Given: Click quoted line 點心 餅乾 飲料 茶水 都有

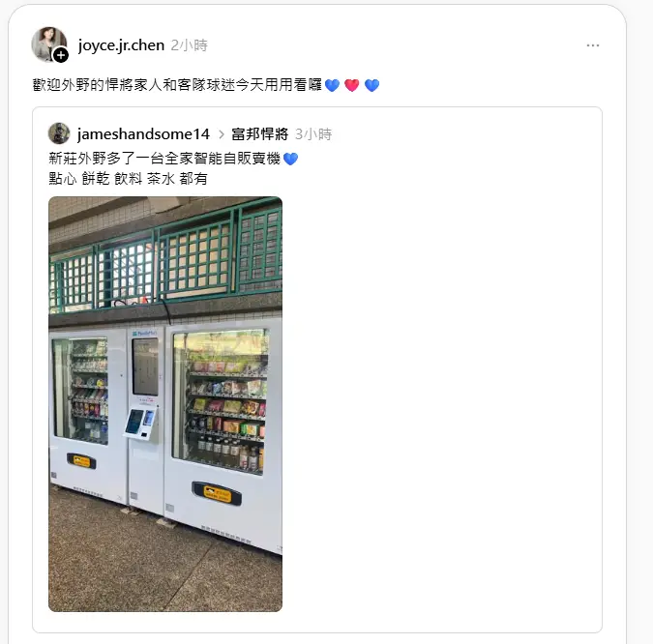Looking at the screenshot, I should tap(128, 179).
